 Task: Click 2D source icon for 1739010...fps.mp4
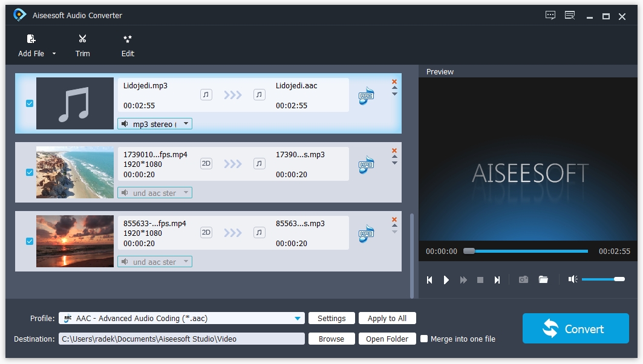click(x=206, y=163)
